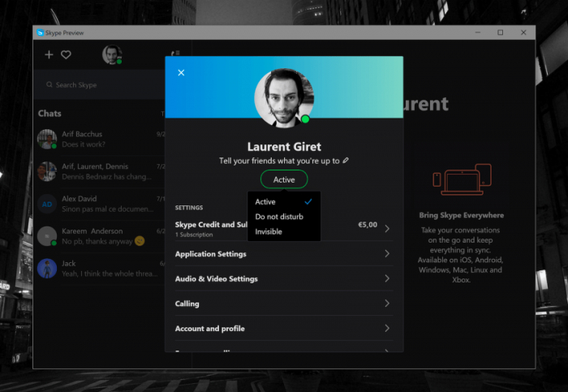
Task: Open Arif, Laurent, Dennis group chat
Action: tap(100, 171)
